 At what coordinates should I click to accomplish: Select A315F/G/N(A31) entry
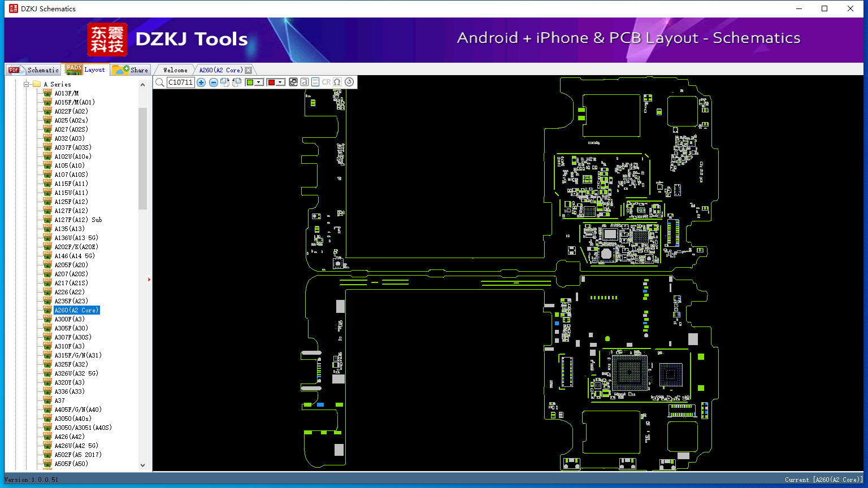(78, 355)
